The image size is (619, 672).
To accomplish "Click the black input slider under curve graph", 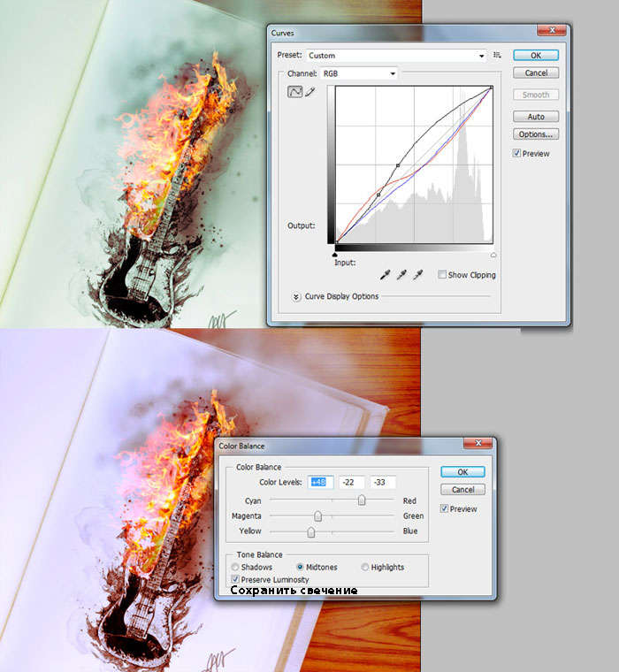I will (x=335, y=255).
